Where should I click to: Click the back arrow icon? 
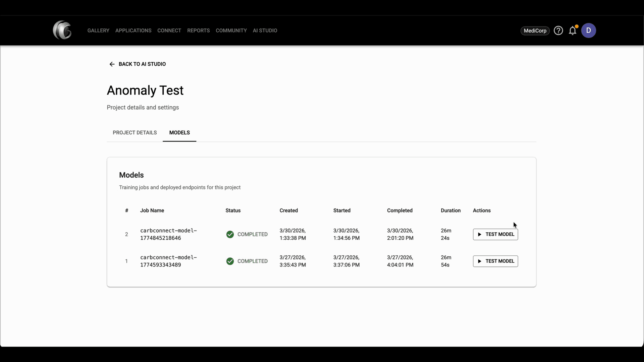[112, 64]
